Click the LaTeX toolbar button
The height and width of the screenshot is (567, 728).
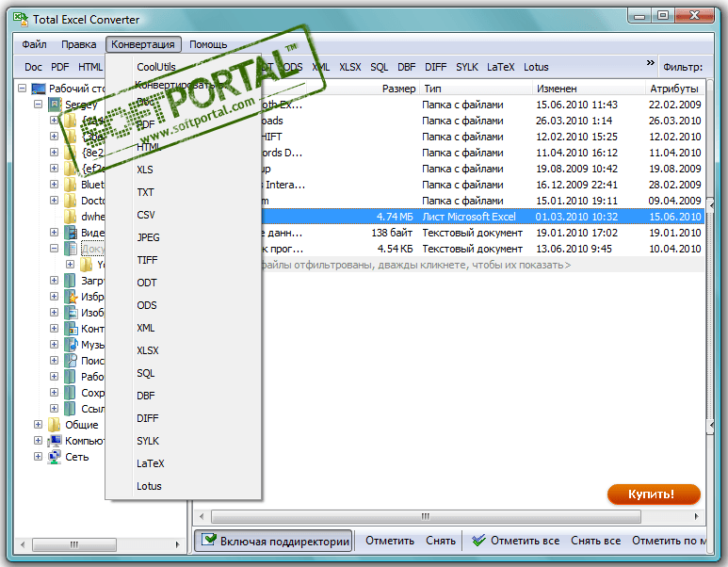click(x=500, y=67)
